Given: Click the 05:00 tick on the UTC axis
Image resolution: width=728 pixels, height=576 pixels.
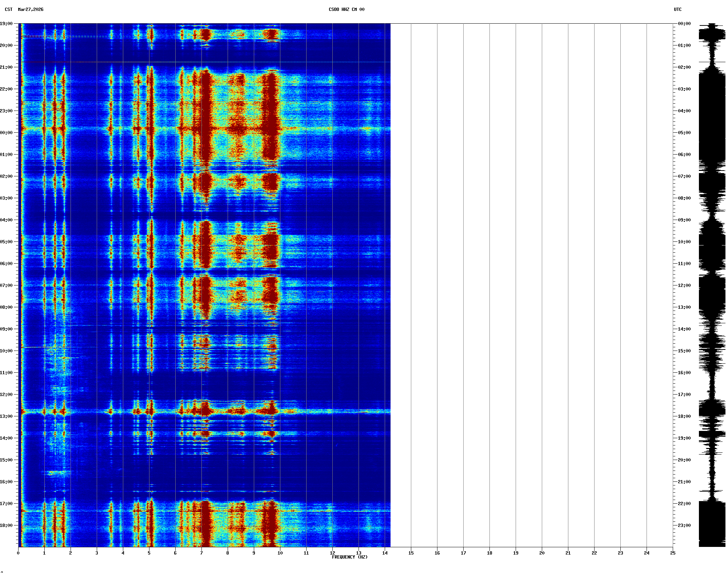Looking at the screenshot, I should (x=684, y=133).
